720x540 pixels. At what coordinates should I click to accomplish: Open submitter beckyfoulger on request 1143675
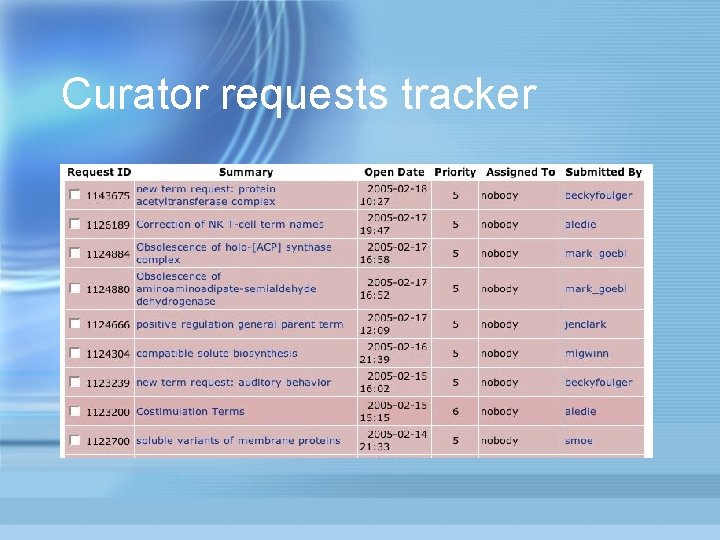click(599, 195)
